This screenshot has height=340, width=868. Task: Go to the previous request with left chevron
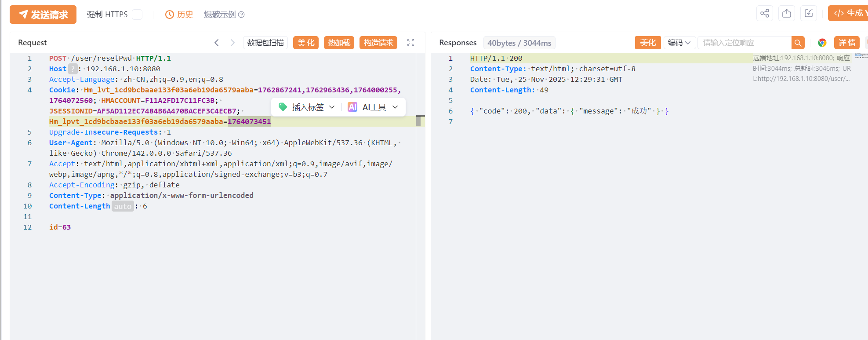pyautogui.click(x=217, y=43)
